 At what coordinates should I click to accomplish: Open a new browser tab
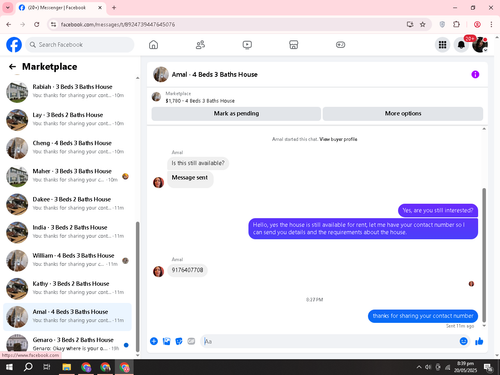[114, 8]
